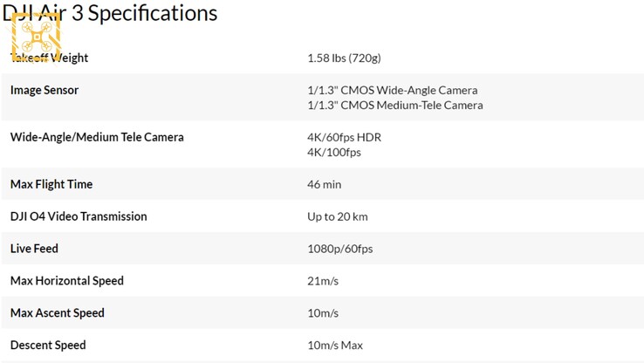The image size is (644, 363).
Task: Click the CMOS Wide-Angle Camera text
Action: 392,90
